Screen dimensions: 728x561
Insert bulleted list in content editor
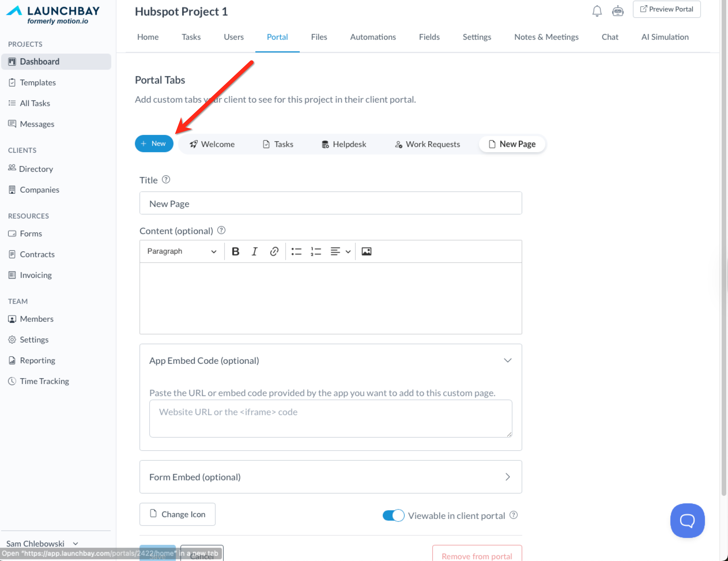(x=296, y=251)
